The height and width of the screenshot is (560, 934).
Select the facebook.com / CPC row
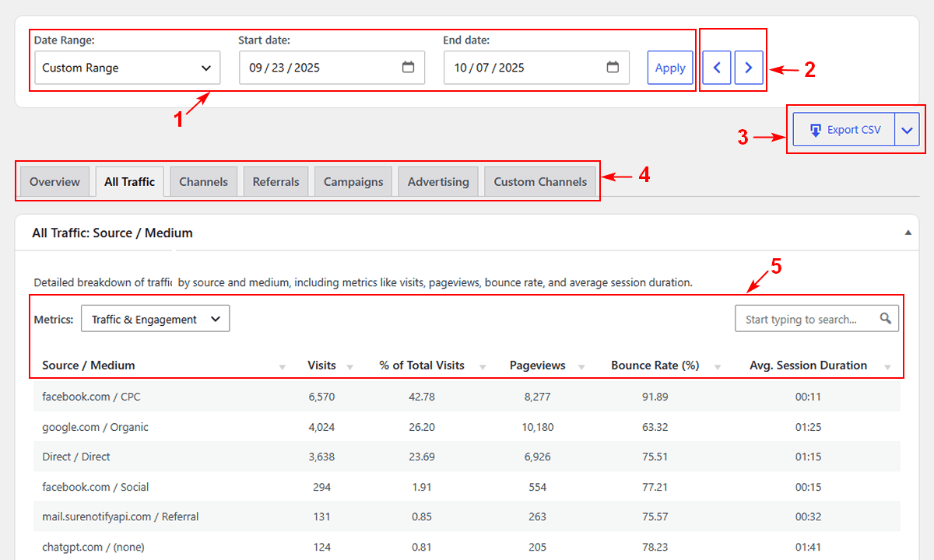[467, 397]
